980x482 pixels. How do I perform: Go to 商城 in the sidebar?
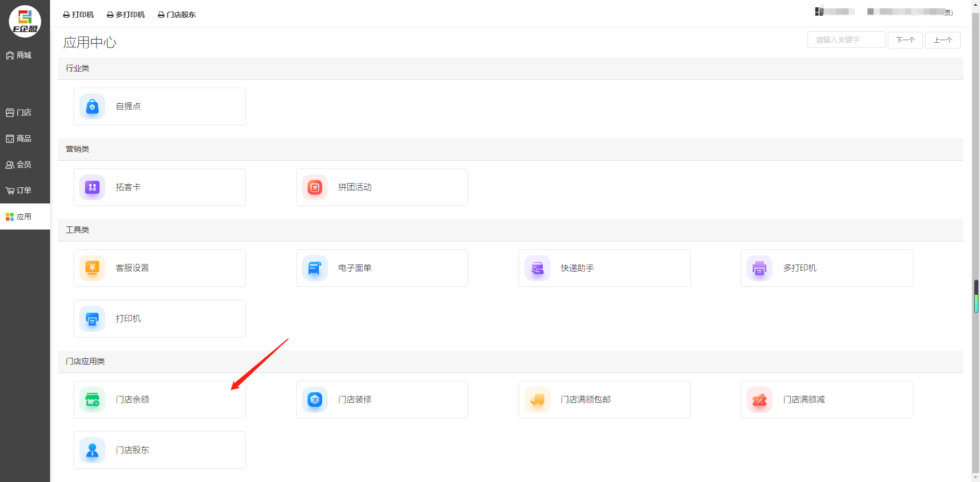point(19,55)
